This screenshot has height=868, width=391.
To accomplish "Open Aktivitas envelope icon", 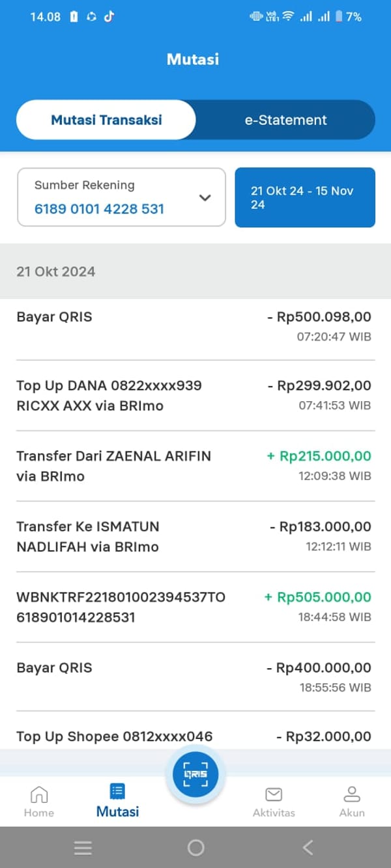I will [274, 794].
